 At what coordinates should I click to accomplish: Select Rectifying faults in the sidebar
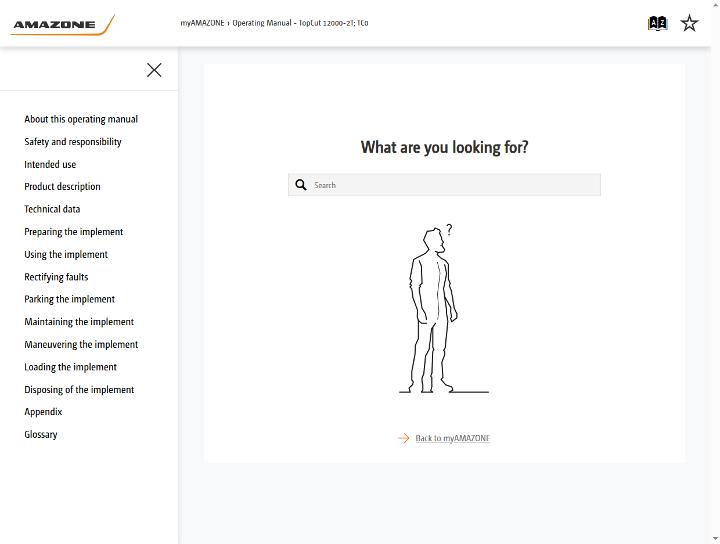56,277
